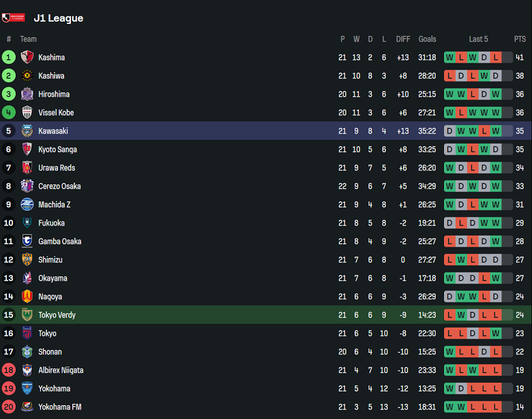Click the J1 League title

tap(58, 18)
